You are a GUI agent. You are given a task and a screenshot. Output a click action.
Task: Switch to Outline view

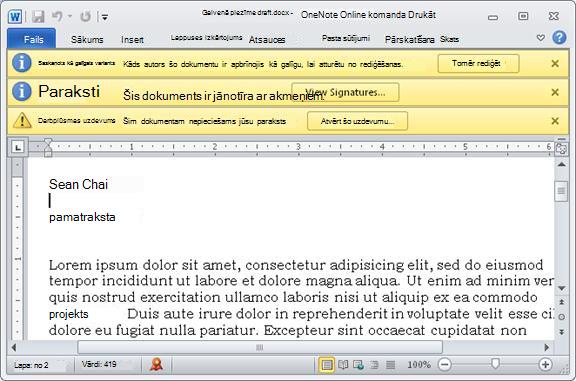(x=374, y=365)
